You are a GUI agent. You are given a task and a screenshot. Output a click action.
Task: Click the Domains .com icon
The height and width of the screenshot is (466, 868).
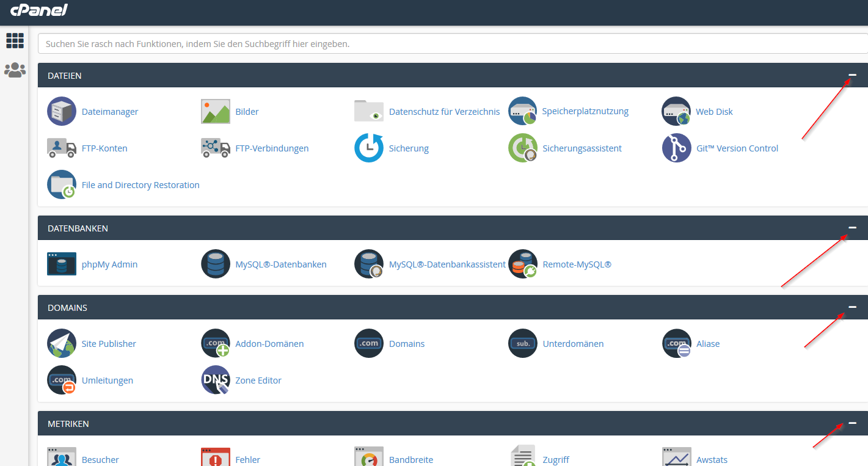pyautogui.click(x=369, y=343)
